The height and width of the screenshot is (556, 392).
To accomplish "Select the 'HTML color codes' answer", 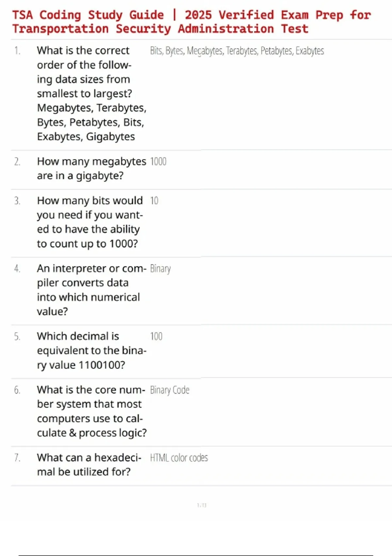I will click(179, 458).
